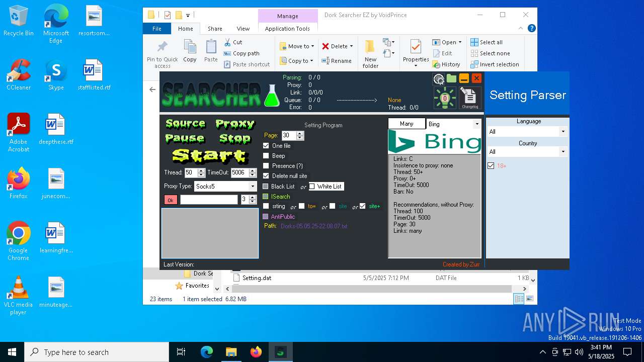The width and height of the screenshot is (644, 362).
Task: Open the green folder icon in Searcher
Action: (451, 78)
